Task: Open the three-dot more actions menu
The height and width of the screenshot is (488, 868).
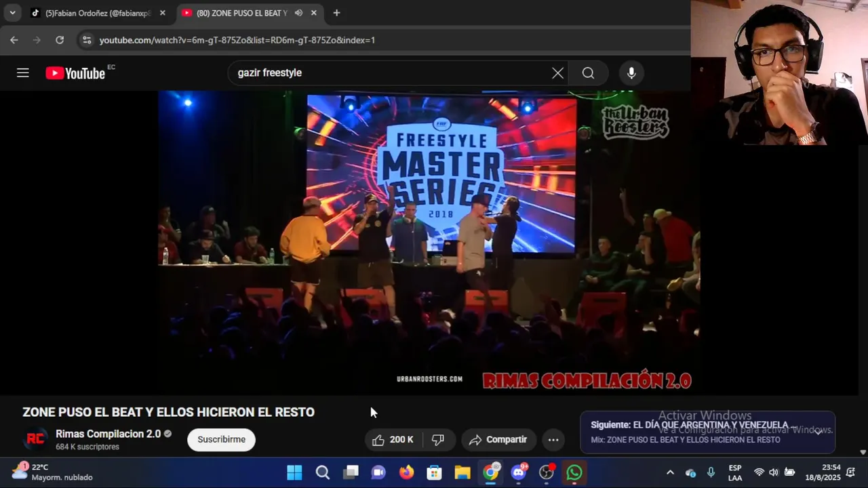Action: [x=553, y=440]
